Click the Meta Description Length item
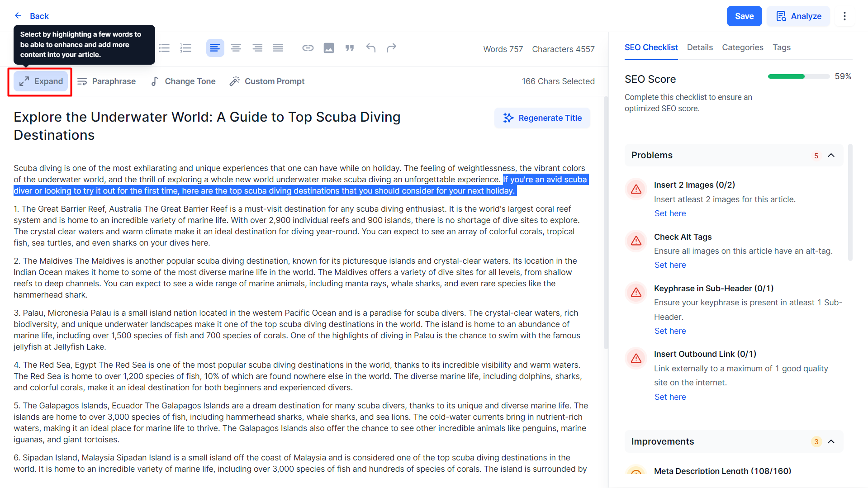Screen dimensions: 868x488 pos(722,471)
